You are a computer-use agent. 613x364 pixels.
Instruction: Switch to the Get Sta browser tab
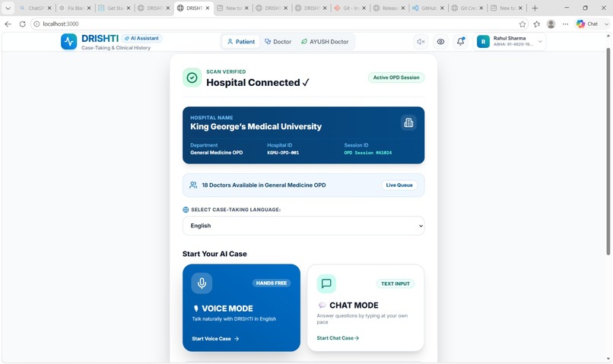pos(113,8)
